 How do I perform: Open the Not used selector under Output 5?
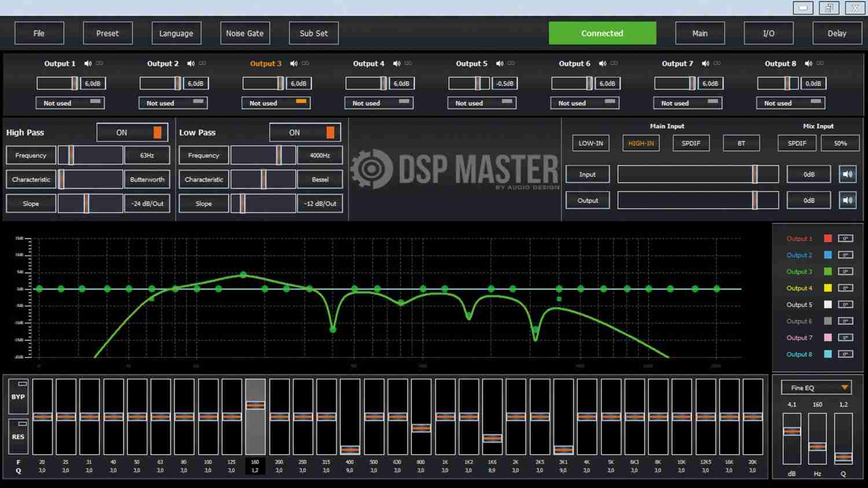point(482,103)
